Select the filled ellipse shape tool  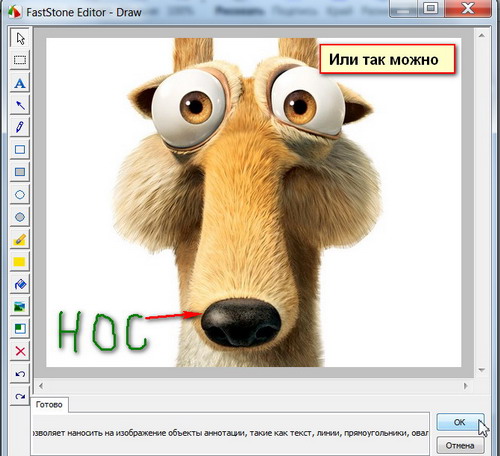[x=20, y=217]
